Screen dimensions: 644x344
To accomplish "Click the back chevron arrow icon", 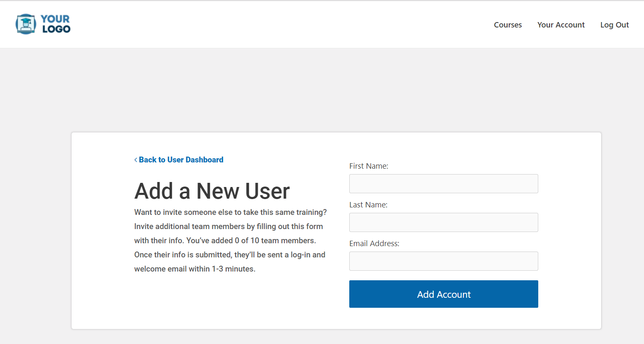I will click(x=136, y=160).
